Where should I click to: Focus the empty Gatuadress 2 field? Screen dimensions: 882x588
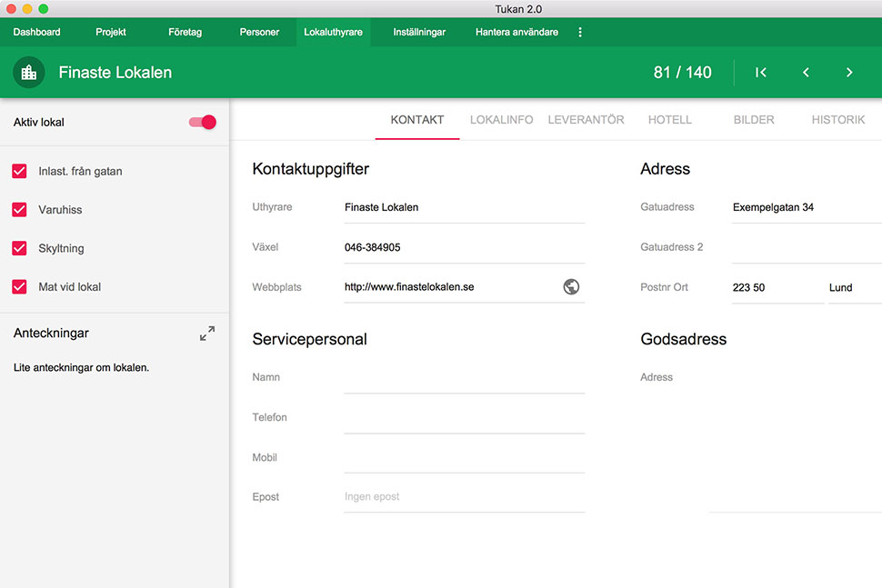pyautogui.click(x=807, y=247)
